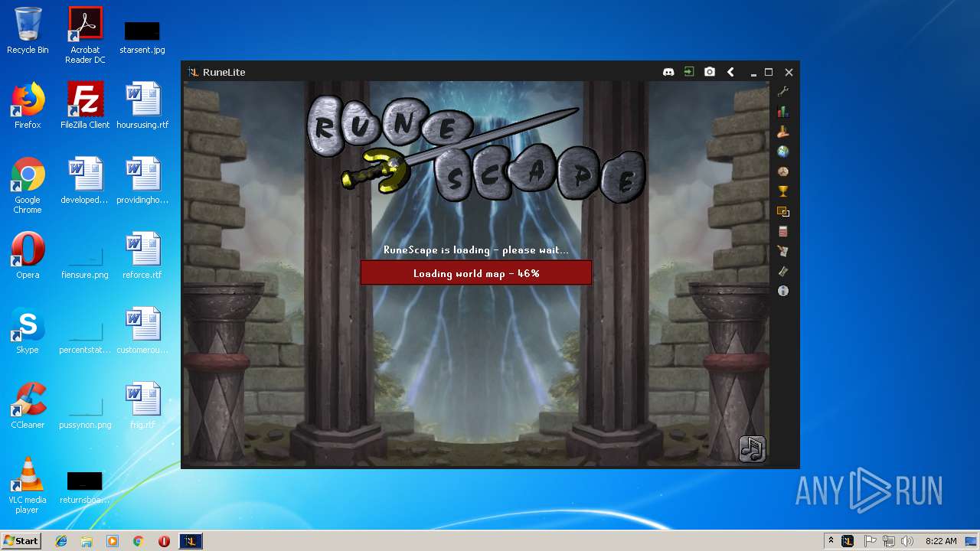Open the Notes panel icon
980x551 pixels.
782,251
